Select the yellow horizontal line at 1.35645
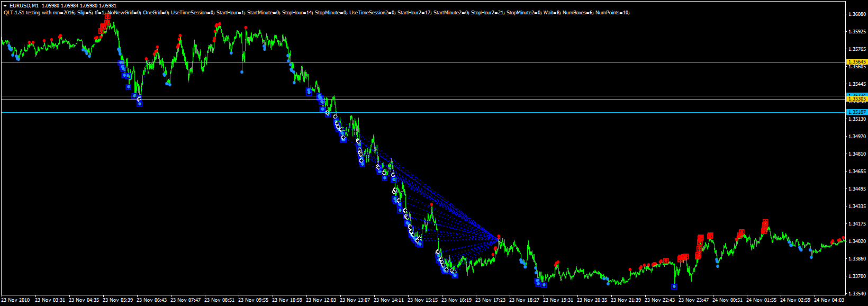The image size is (868, 306). pos(423,62)
